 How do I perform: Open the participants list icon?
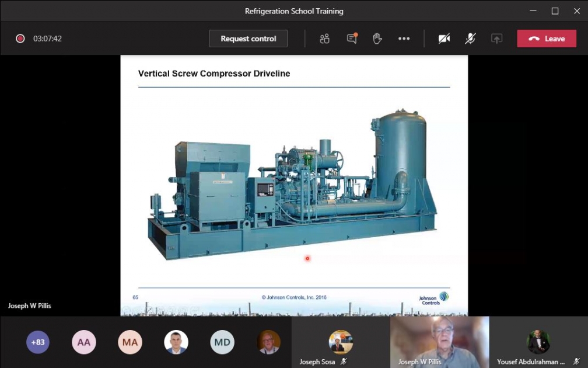point(325,39)
